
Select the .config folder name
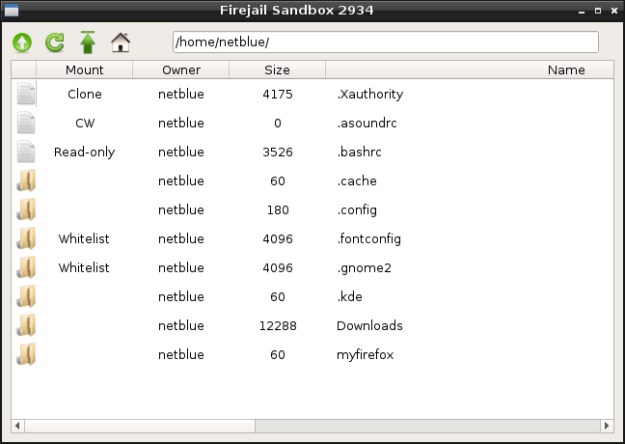tap(356, 210)
